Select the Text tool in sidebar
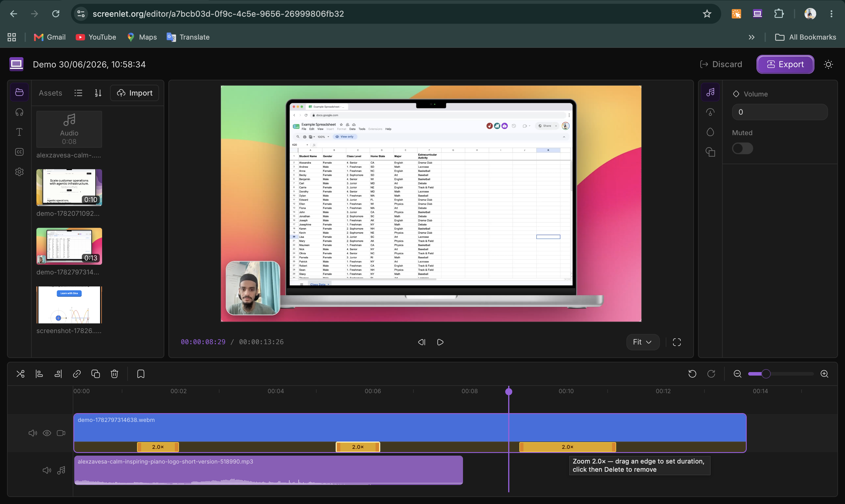This screenshot has width=845, height=504. pyautogui.click(x=19, y=132)
